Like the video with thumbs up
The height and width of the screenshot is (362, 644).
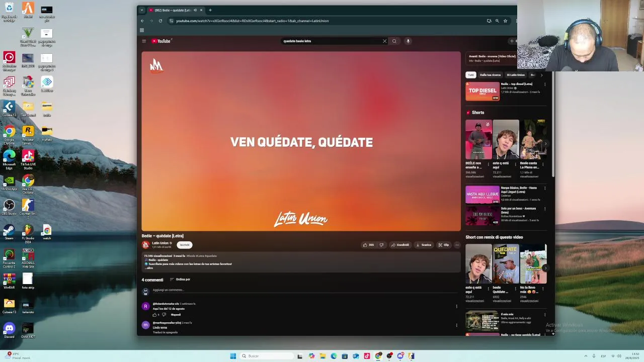368,245
